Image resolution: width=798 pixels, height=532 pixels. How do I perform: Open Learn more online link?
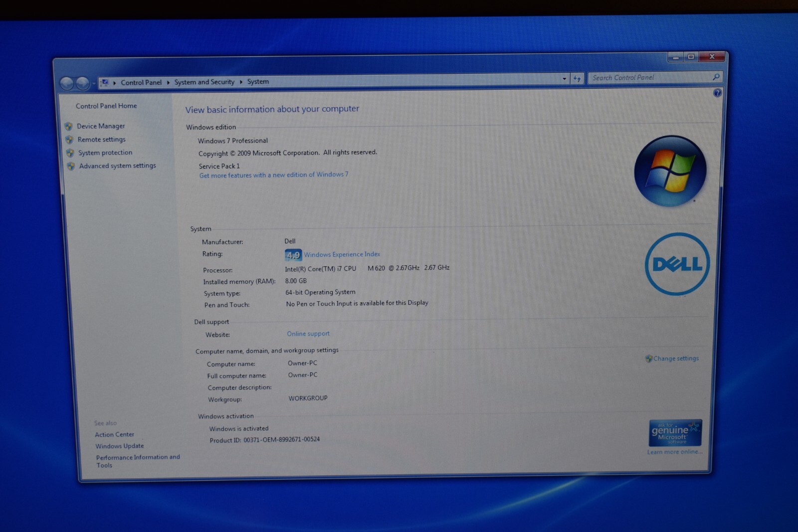(x=675, y=452)
